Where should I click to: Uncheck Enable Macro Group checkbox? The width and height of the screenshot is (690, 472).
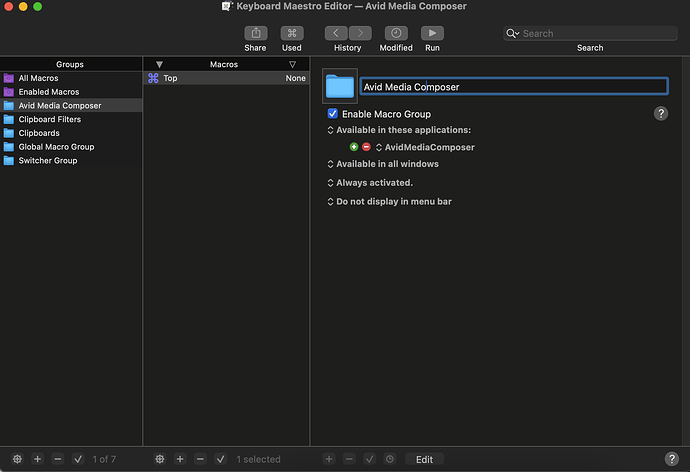point(333,113)
